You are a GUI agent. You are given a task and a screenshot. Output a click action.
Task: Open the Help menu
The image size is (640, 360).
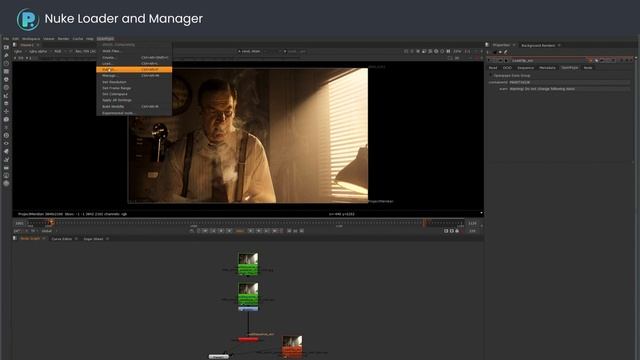pyautogui.click(x=89, y=39)
